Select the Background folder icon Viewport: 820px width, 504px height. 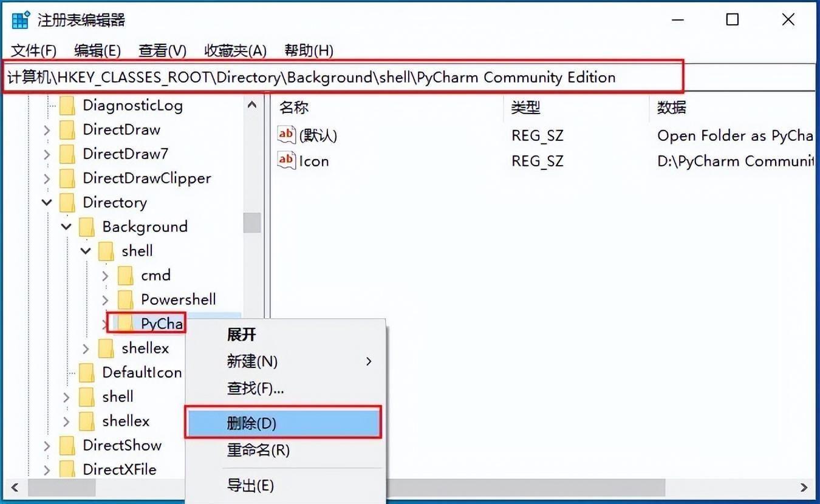(x=87, y=227)
